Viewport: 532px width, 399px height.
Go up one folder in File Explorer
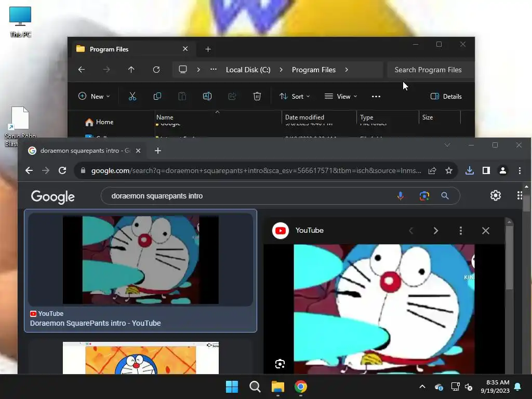pyautogui.click(x=131, y=70)
